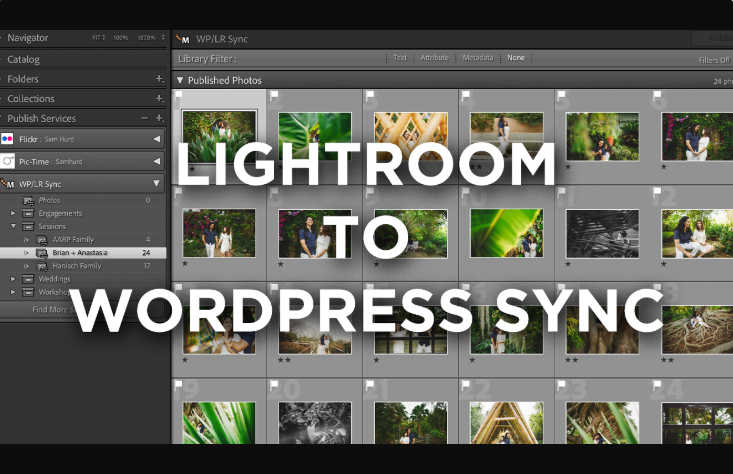The image size is (733, 474).
Task: Select the None library filter tab
Action: click(x=516, y=57)
